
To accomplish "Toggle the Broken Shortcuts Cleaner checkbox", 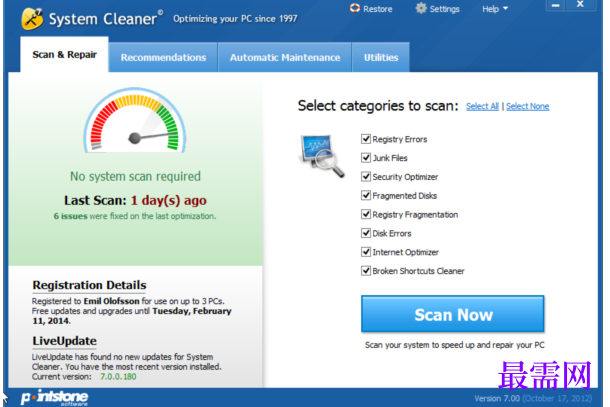I will 366,271.
